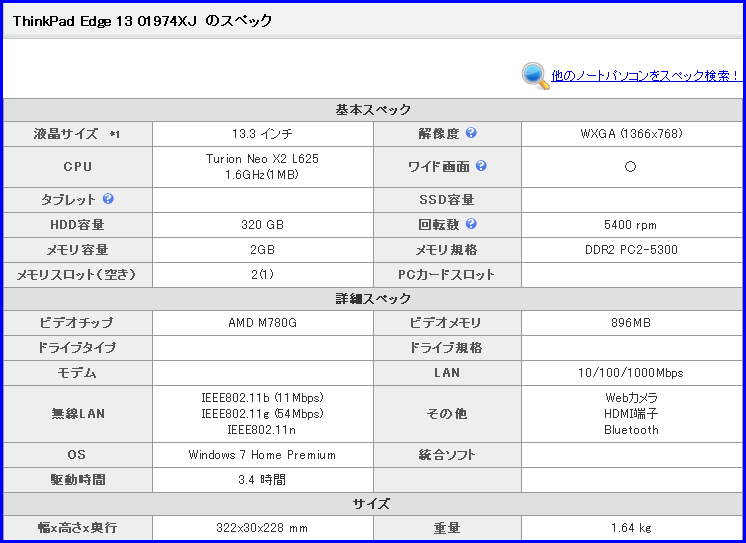
Task: Open help icon next to 解像度
Action: 471,133
